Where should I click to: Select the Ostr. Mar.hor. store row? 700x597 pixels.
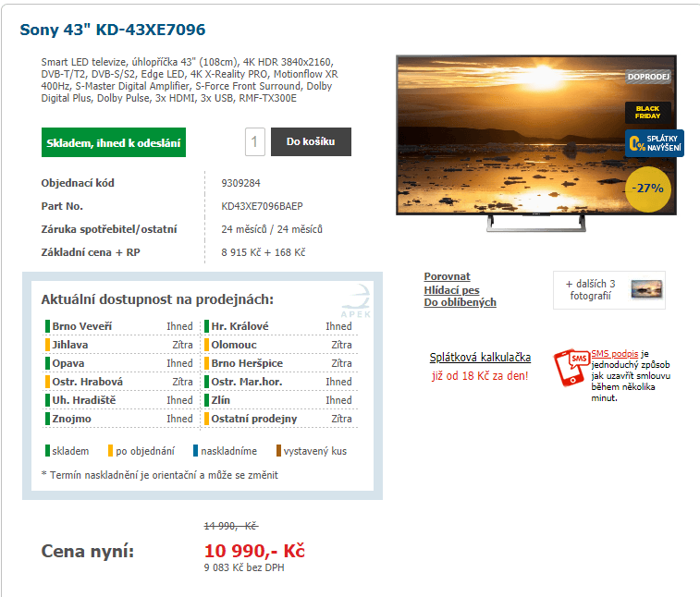(278, 382)
